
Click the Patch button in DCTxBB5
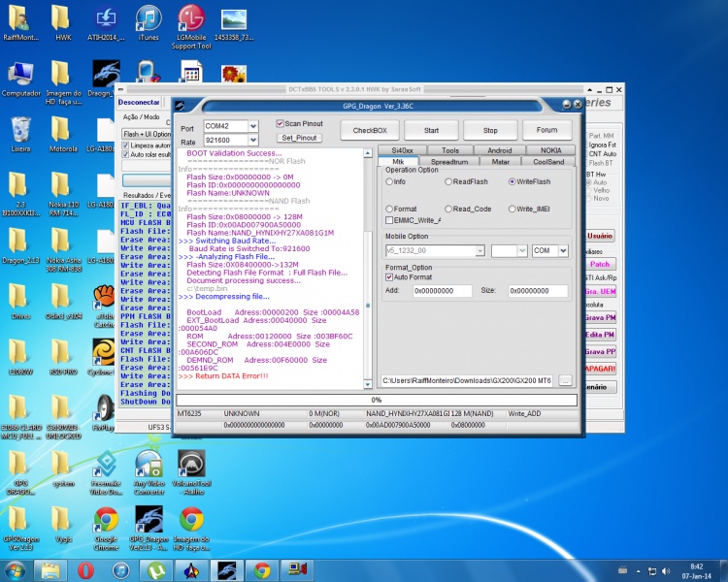pos(600,264)
